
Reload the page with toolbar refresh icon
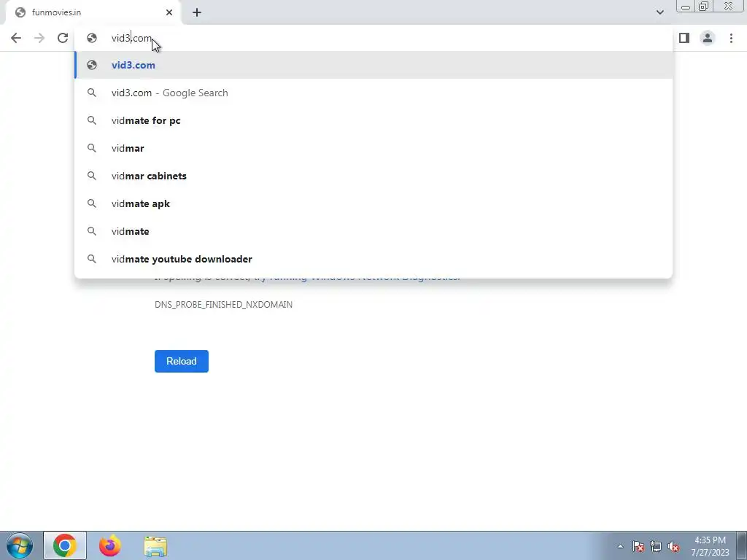point(63,38)
